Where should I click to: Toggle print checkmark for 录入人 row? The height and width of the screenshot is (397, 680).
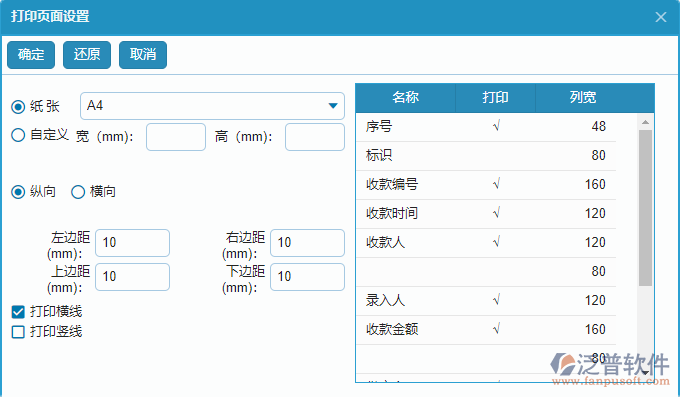click(496, 300)
